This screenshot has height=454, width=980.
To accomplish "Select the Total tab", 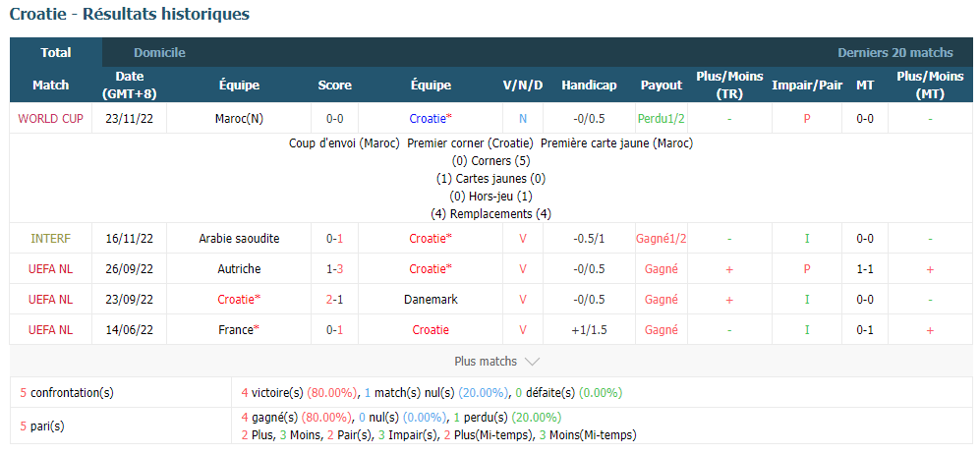I will tap(56, 52).
